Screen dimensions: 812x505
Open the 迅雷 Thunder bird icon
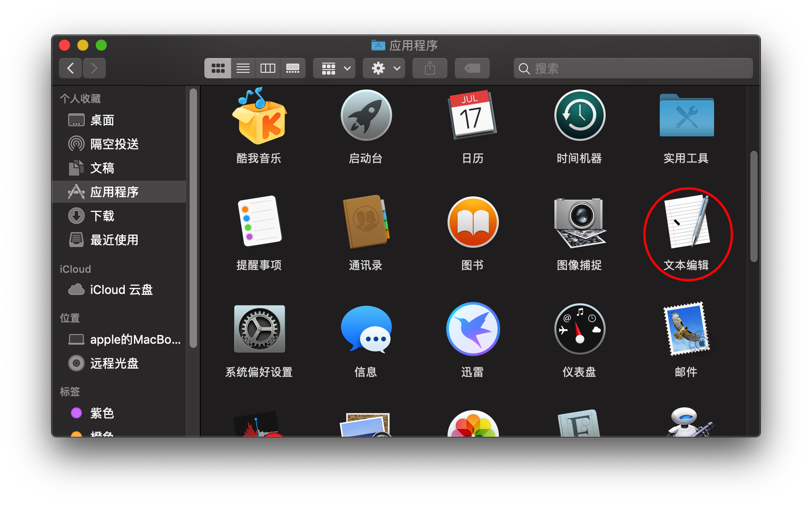[x=473, y=329]
